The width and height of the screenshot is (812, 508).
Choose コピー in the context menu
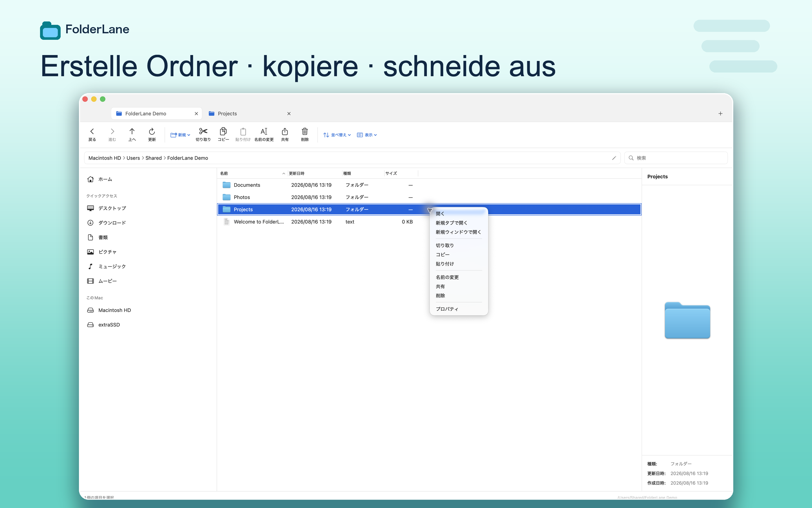[x=458, y=255]
